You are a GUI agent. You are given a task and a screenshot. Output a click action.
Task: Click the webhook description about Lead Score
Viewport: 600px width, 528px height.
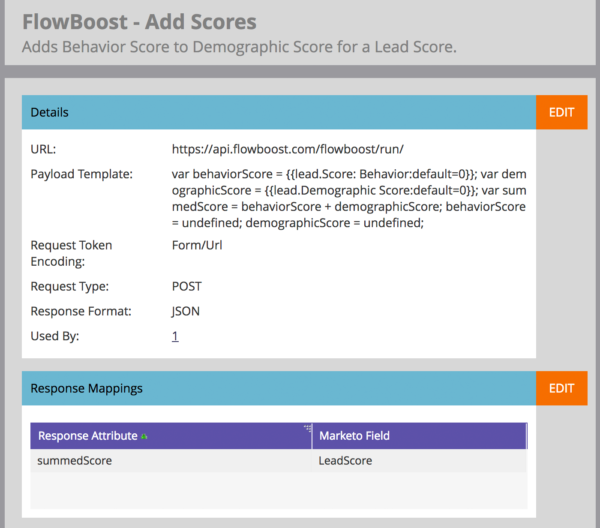point(239,47)
